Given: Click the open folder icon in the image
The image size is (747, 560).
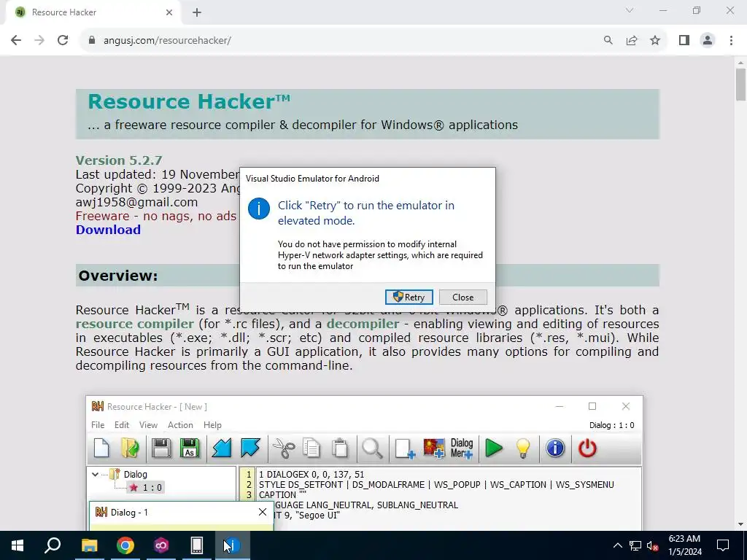Looking at the screenshot, I should (x=130, y=448).
